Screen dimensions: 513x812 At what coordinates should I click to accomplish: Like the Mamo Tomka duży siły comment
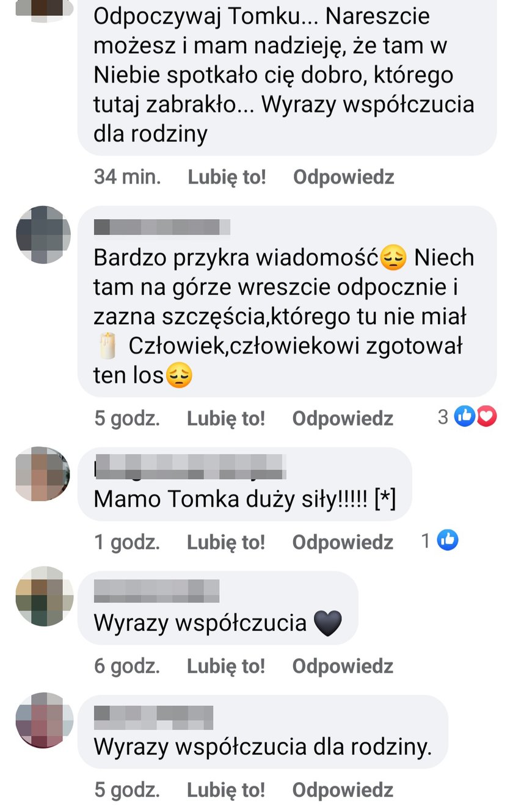pos(226,542)
